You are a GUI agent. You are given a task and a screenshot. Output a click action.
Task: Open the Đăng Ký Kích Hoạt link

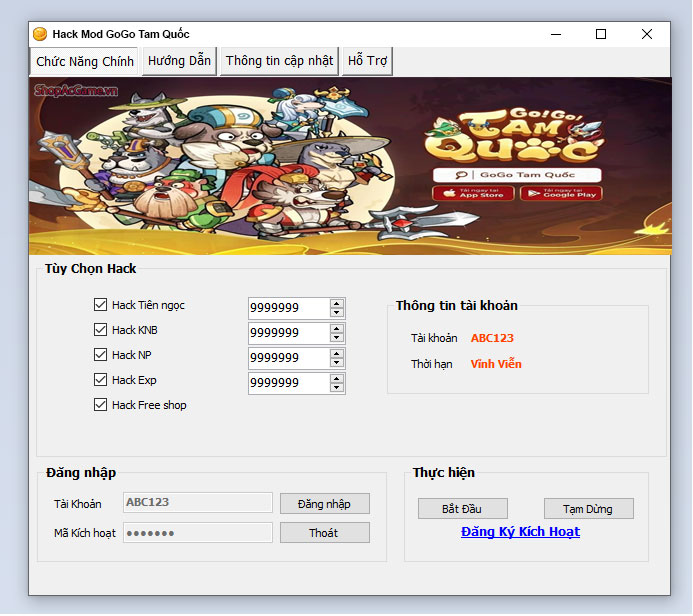pyautogui.click(x=520, y=532)
